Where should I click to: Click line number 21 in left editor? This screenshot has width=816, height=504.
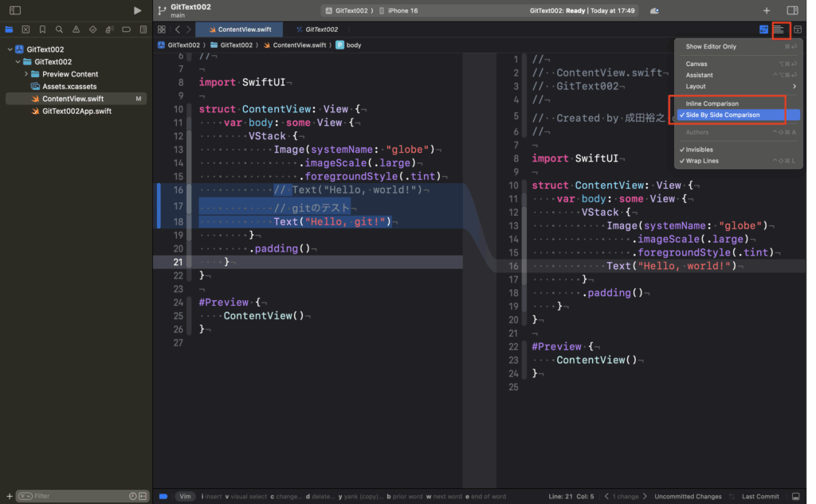tap(178, 262)
